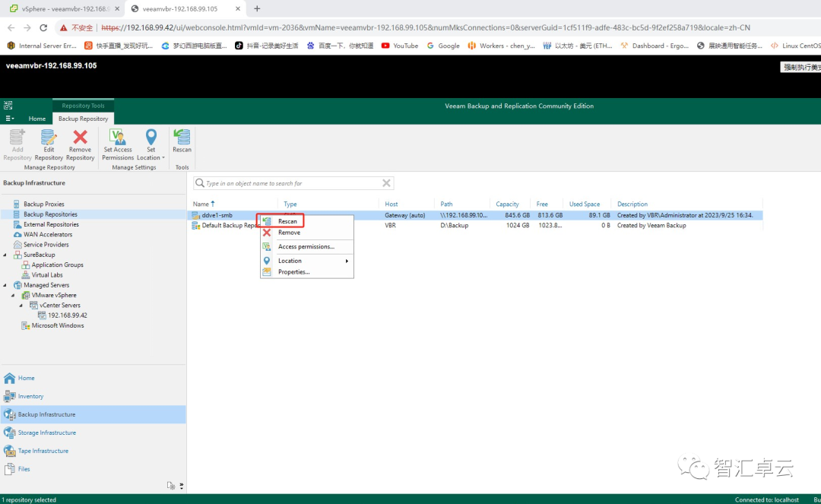Click the browser address bar URL
Image resolution: width=821 pixels, height=504 pixels.
tap(425, 27)
